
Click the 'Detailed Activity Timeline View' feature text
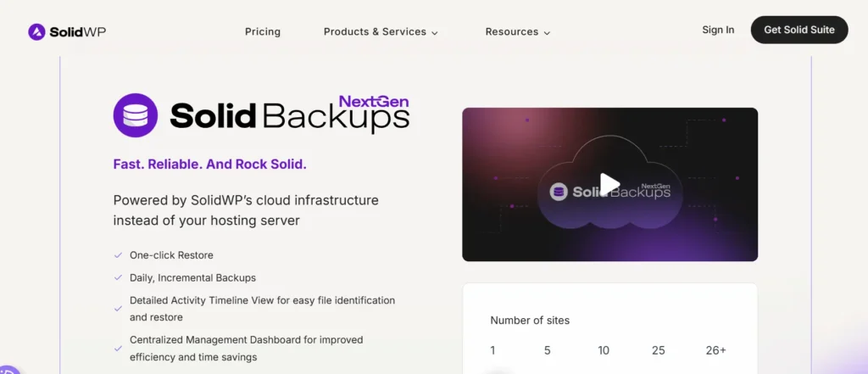pyautogui.click(x=263, y=309)
